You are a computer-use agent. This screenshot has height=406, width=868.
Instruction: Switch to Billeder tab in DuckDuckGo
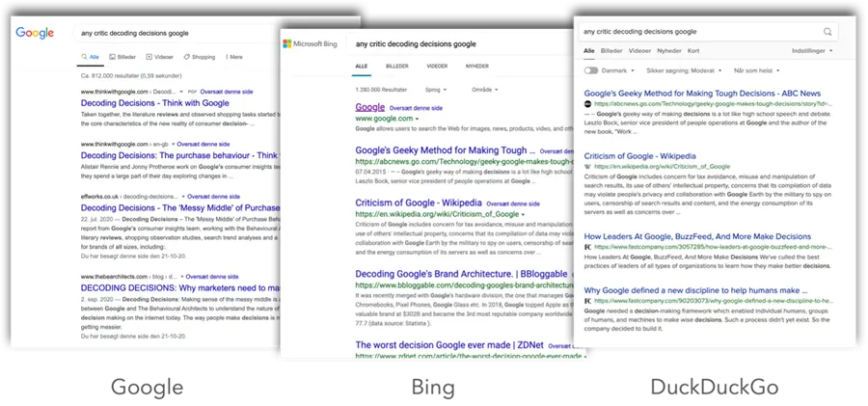point(611,51)
